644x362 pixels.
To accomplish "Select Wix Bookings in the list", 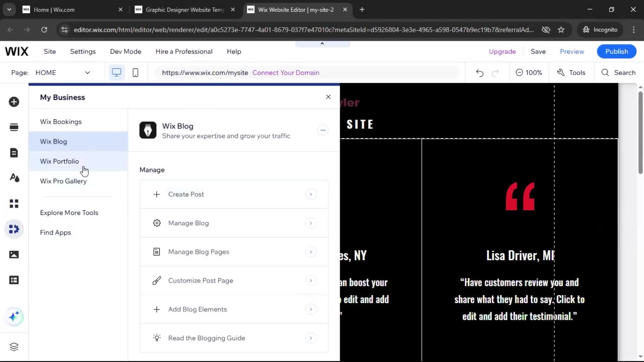I will click(78, 122).
